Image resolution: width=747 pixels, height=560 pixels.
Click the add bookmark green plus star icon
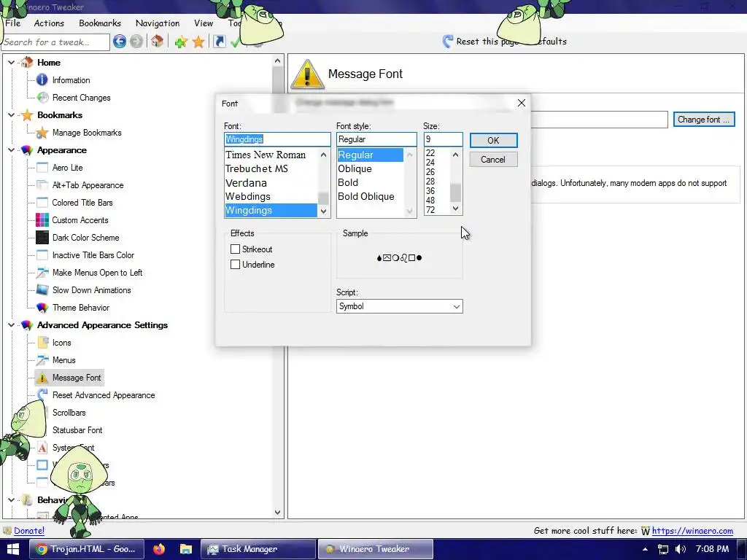click(x=181, y=42)
